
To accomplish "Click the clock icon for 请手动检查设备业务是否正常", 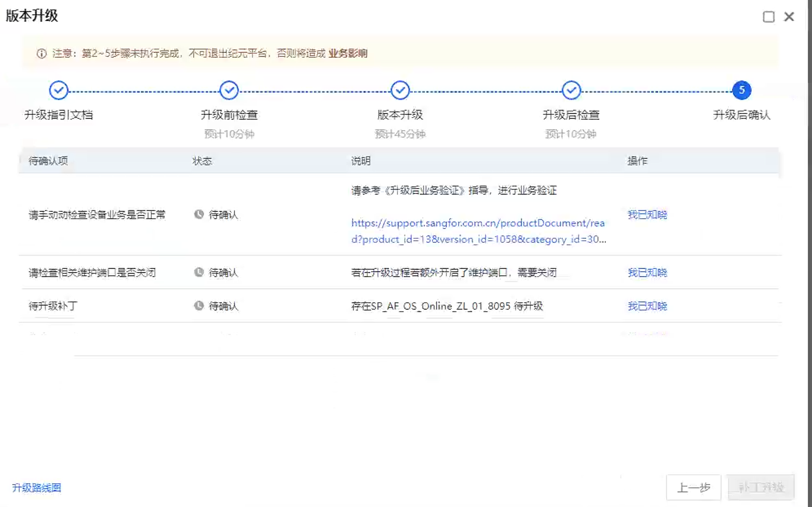I will 199,214.
